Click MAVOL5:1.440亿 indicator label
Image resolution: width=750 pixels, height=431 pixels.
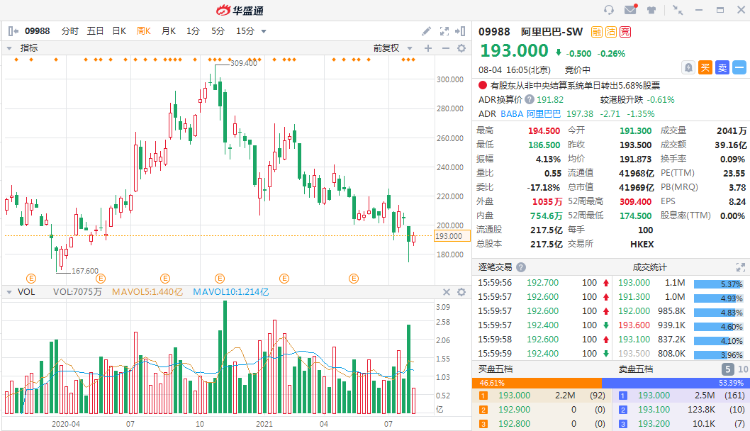147,292
